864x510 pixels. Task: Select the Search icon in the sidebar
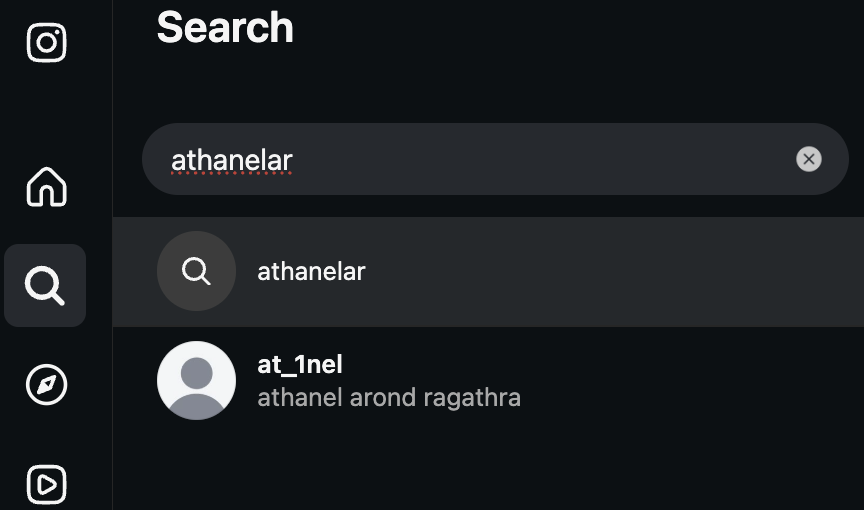(x=45, y=286)
